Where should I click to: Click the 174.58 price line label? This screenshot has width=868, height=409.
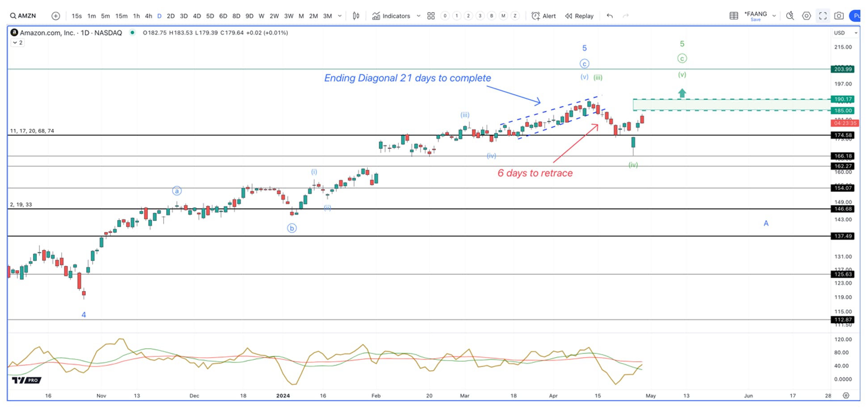click(x=843, y=135)
